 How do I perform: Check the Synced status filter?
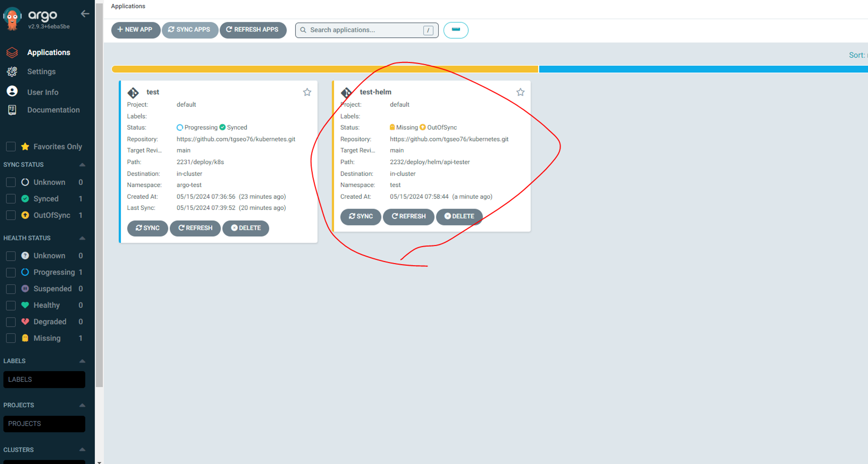[11, 199]
